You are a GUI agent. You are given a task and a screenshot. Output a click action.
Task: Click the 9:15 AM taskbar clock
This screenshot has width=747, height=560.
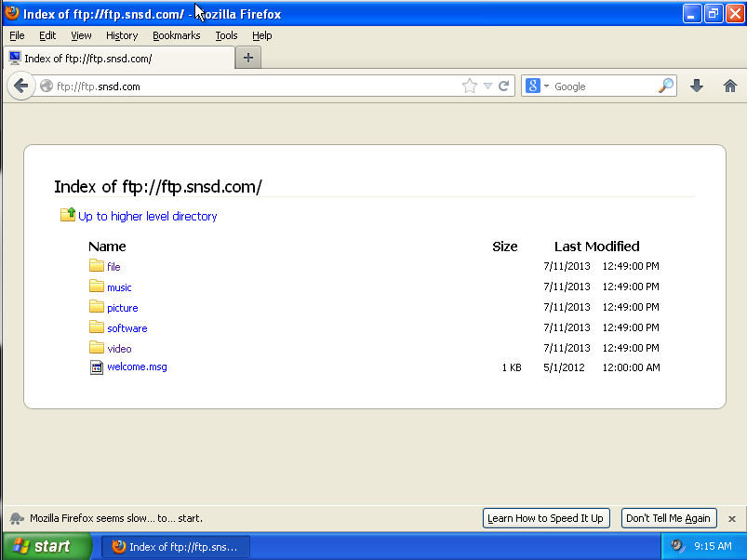tap(713, 546)
